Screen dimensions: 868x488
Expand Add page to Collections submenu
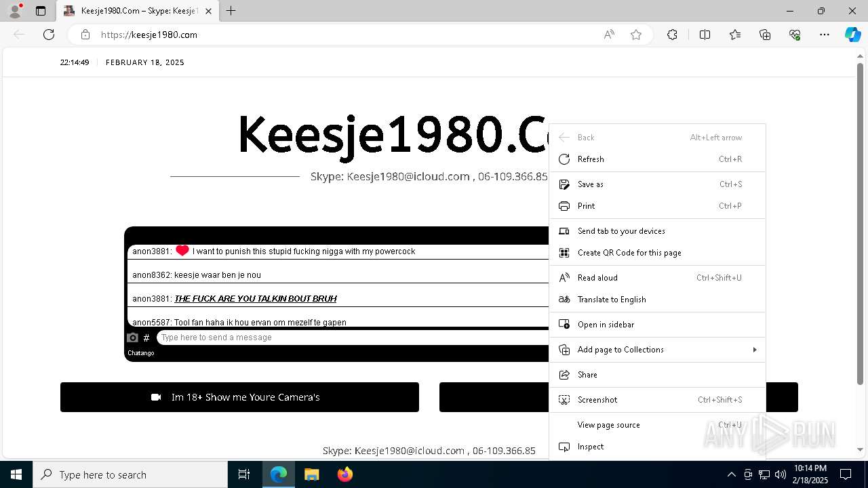click(657, 350)
